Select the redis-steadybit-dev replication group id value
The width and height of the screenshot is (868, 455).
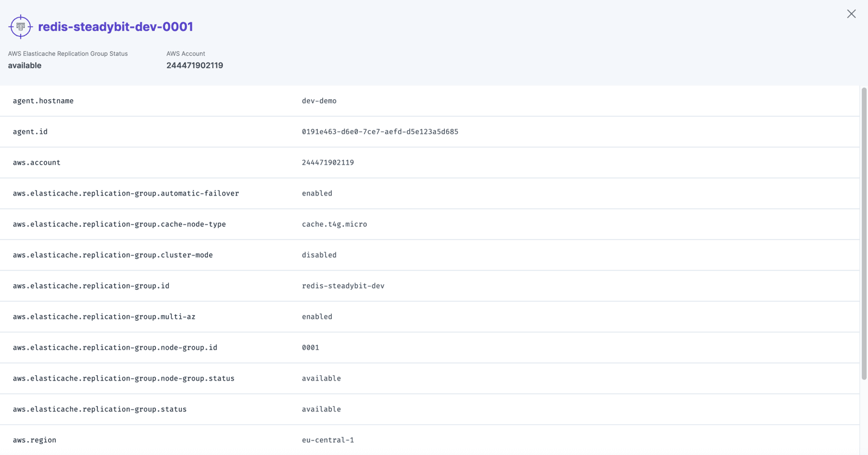343,286
